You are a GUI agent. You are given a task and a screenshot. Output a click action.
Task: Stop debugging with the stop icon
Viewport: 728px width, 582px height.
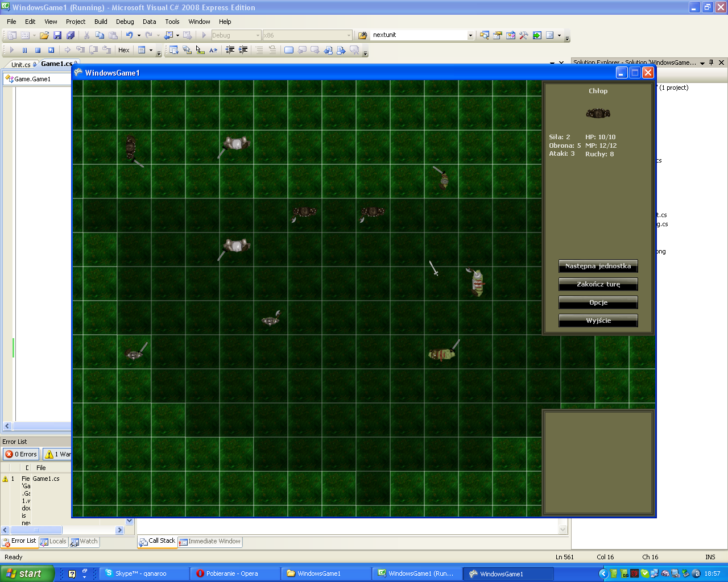click(x=38, y=50)
